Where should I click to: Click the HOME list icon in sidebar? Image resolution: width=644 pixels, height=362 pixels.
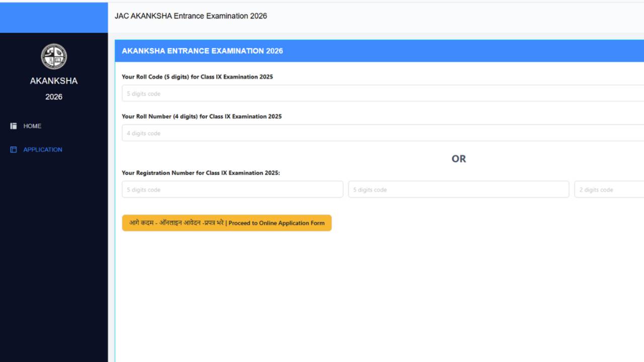pyautogui.click(x=14, y=126)
